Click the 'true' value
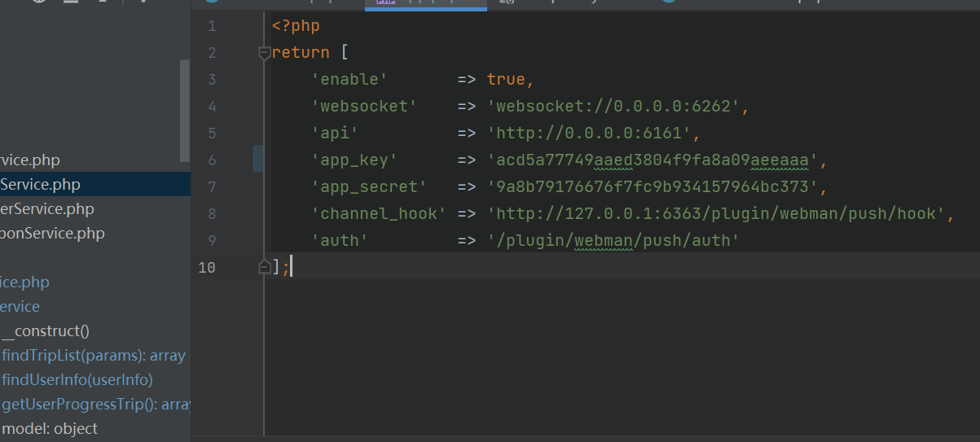The width and height of the screenshot is (980, 442). coord(506,80)
